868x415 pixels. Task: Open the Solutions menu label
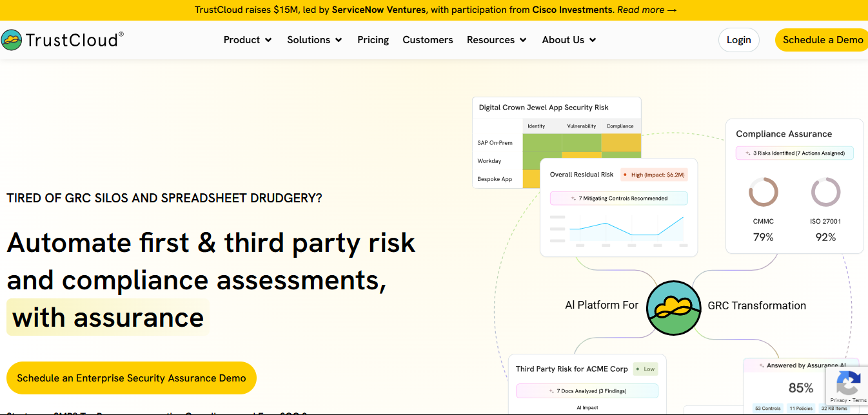point(309,40)
